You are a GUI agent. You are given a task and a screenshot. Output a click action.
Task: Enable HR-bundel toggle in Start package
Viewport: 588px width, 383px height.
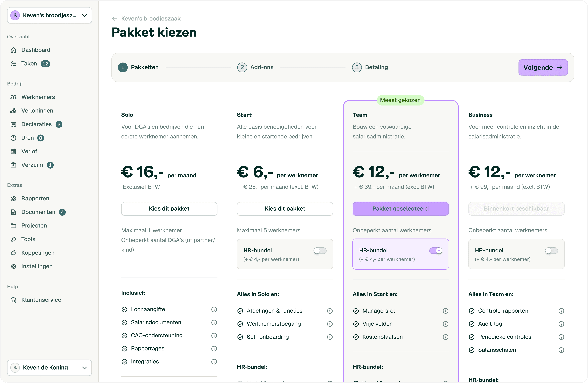click(320, 251)
